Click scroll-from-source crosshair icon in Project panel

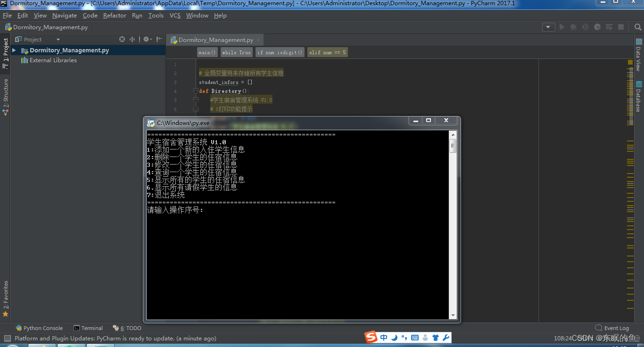[x=122, y=40]
